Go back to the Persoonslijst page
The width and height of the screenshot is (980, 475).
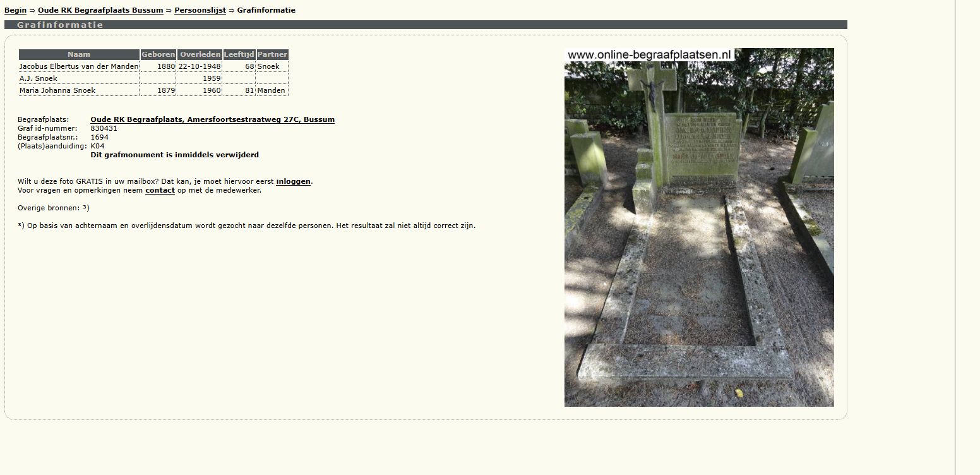[x=200, y=10]
